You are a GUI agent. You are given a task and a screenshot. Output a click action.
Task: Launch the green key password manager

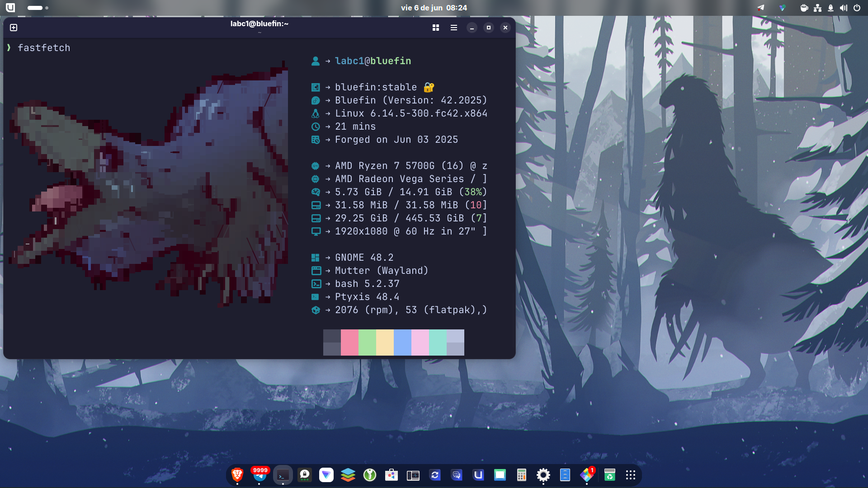(370, 475)
